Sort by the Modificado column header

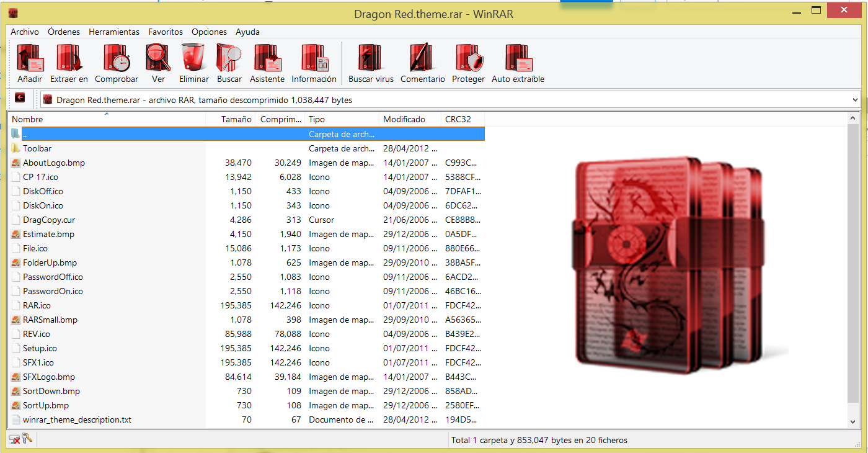(410, 119)
